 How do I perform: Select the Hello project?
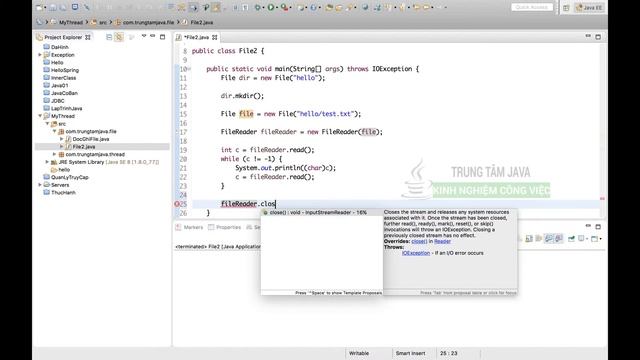click(57, 62)
